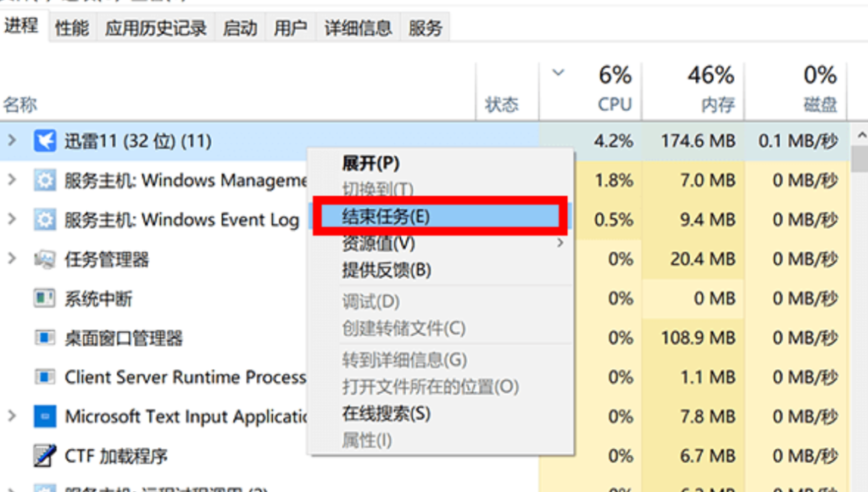Screen dimensions: 868x492
Task: Click the 迅雷11 bird icon
Action: tap(44, 141)
